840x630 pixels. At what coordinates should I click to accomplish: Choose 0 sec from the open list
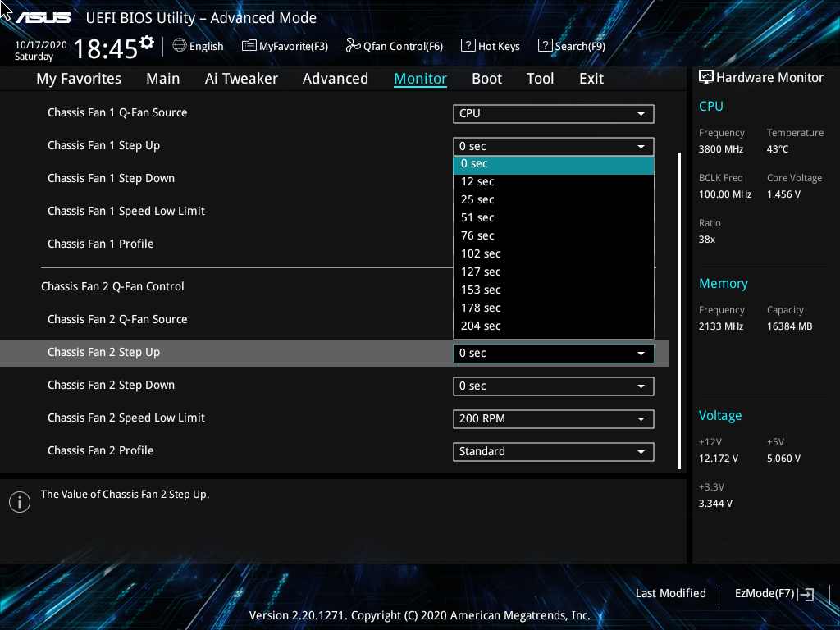tap(554, 164)
